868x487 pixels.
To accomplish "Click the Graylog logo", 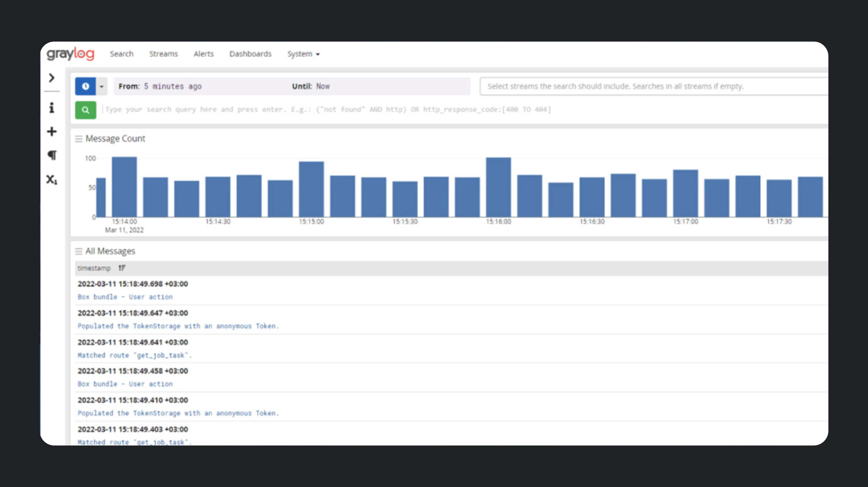I will pyautogui.click(x=70, y=54).
